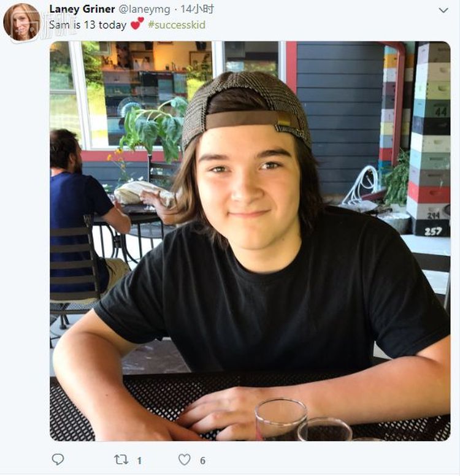Like the tweet with the heart icon
This screenshot has width=460, height=476.
[x=184, y=459]
